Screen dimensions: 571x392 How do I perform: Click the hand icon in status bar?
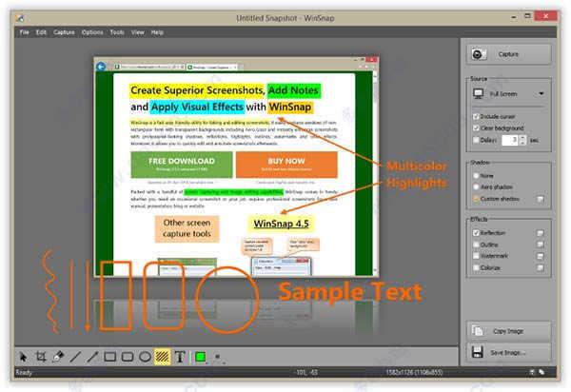[x=541, y=372]
